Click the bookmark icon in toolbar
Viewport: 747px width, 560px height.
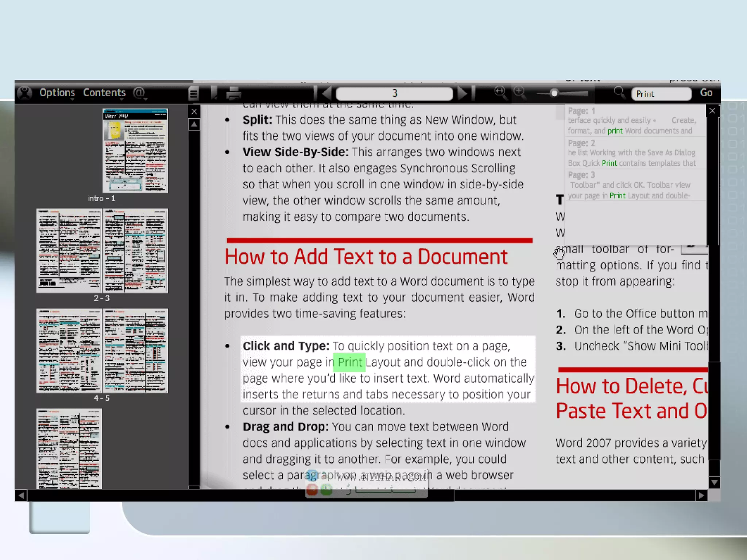(214, 93)
